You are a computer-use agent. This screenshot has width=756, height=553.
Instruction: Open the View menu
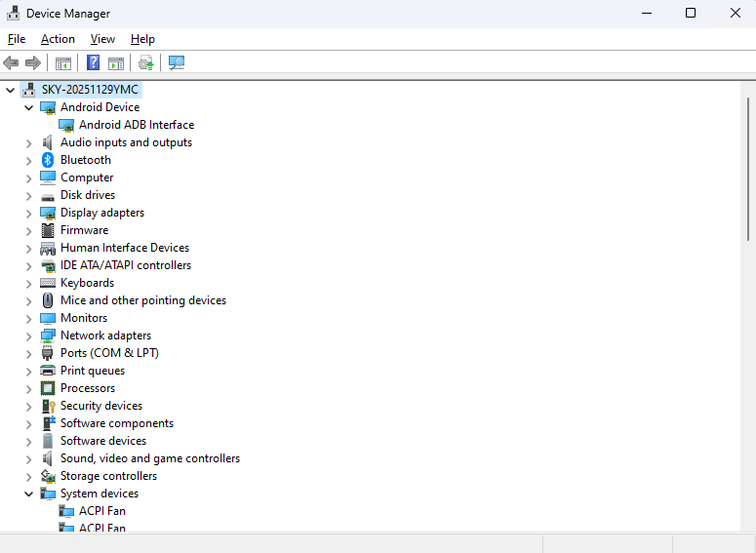pos(102,39)
